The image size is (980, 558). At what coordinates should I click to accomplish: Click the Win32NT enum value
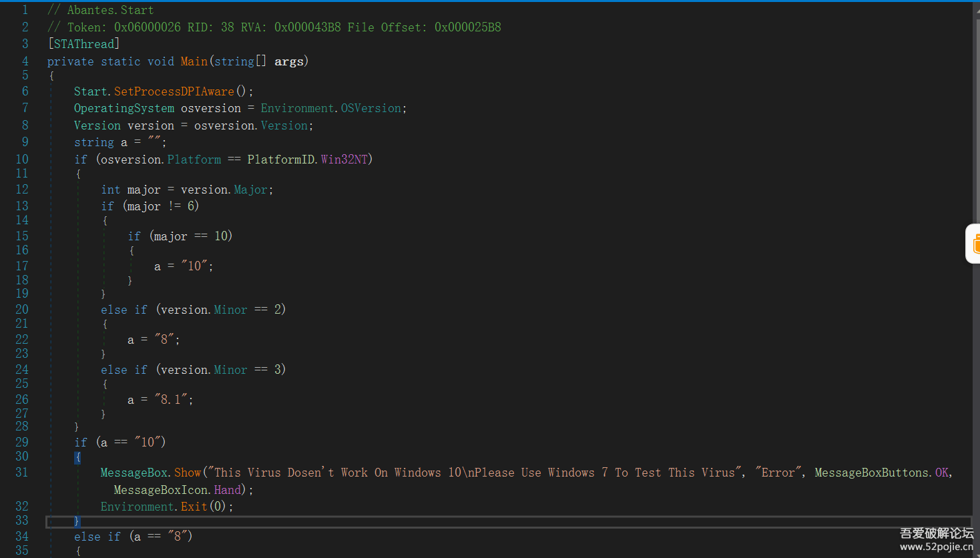(x=344, y=160)
